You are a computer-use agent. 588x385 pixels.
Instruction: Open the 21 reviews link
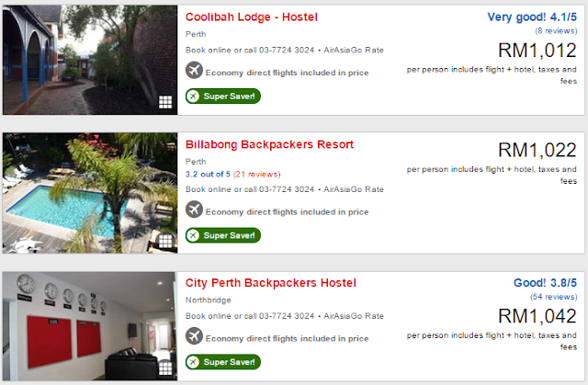tap(257, 175)
